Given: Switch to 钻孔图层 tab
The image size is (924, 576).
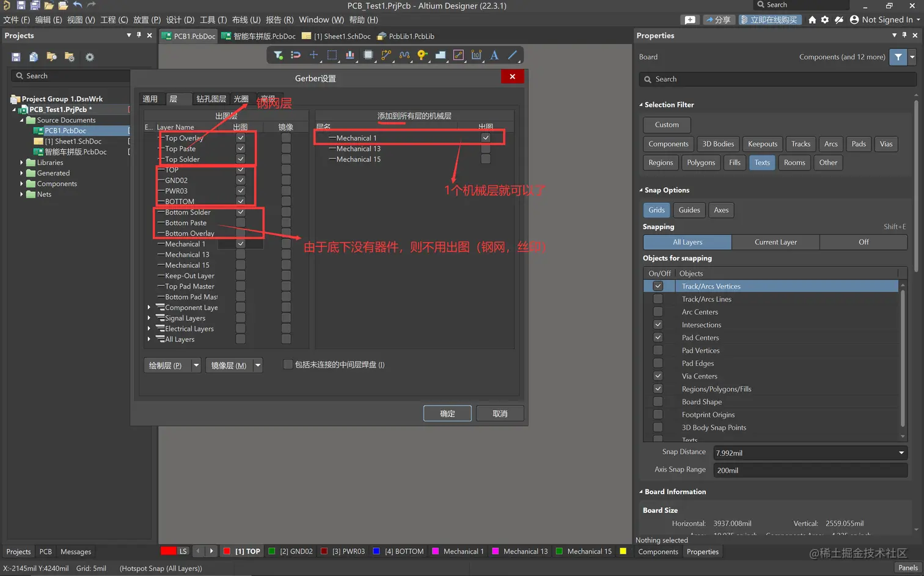Looking at the screenshot, I should (x=211, y=99).
